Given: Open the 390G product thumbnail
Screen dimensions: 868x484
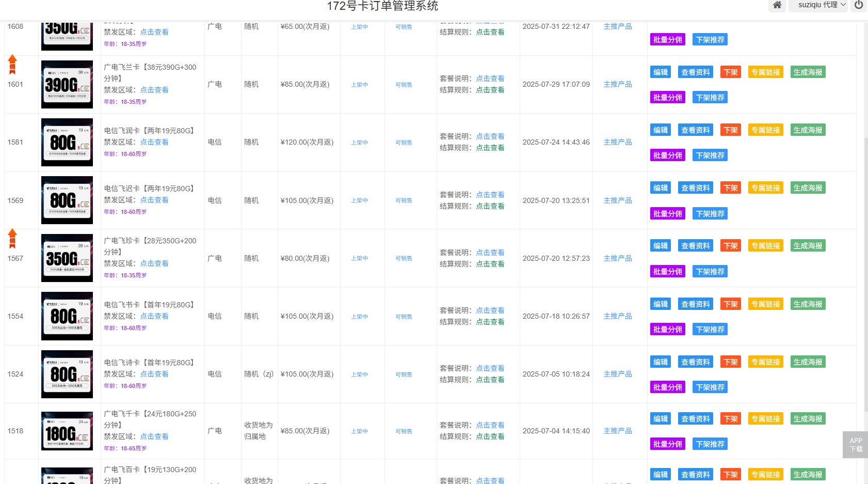Looking at the screenshot, I should point(67,85).
